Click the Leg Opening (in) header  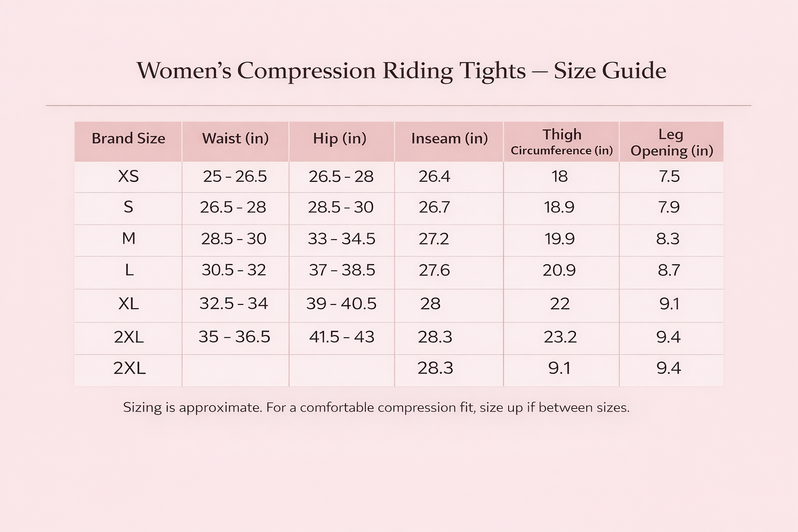coord(671,142)
